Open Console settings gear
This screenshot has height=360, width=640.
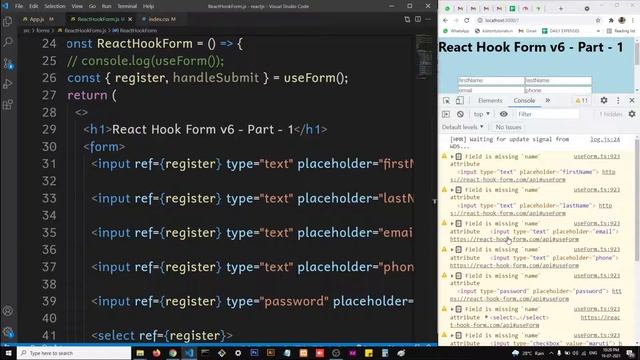coord(632,114)
